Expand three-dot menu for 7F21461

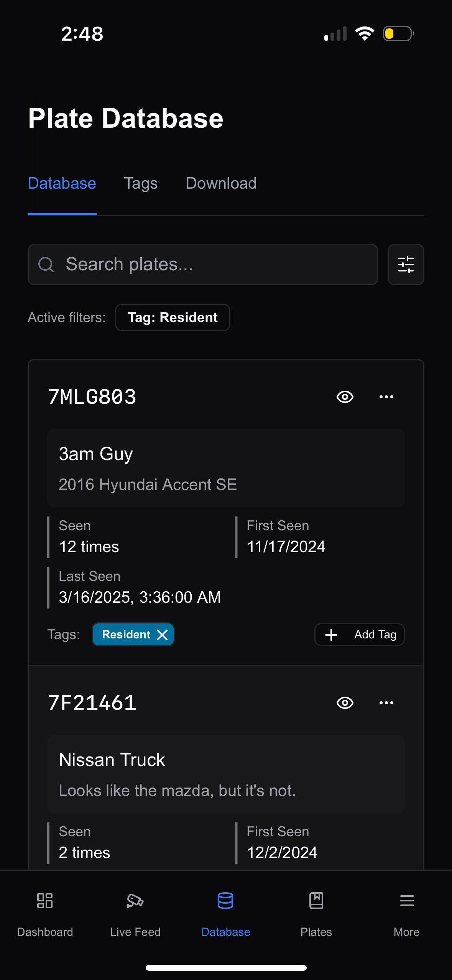386,703
